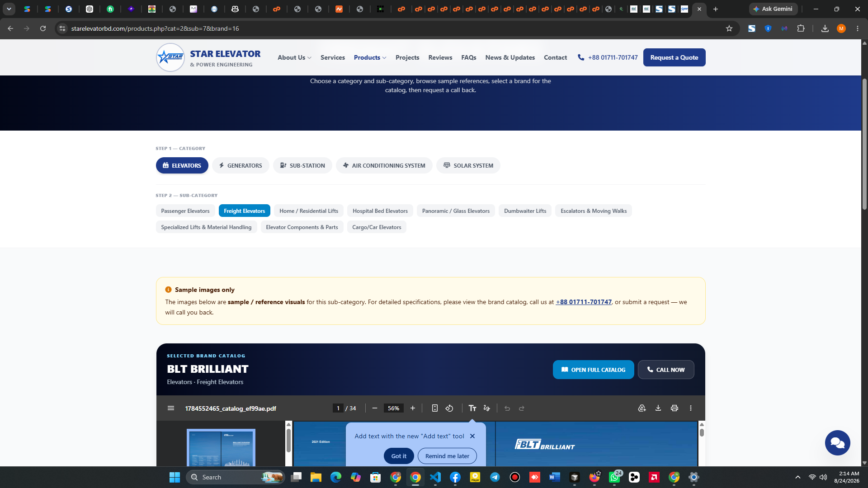Click the PDF page number input field
The width and height of the screenshot is (868, 488).
tap(338, 408)
